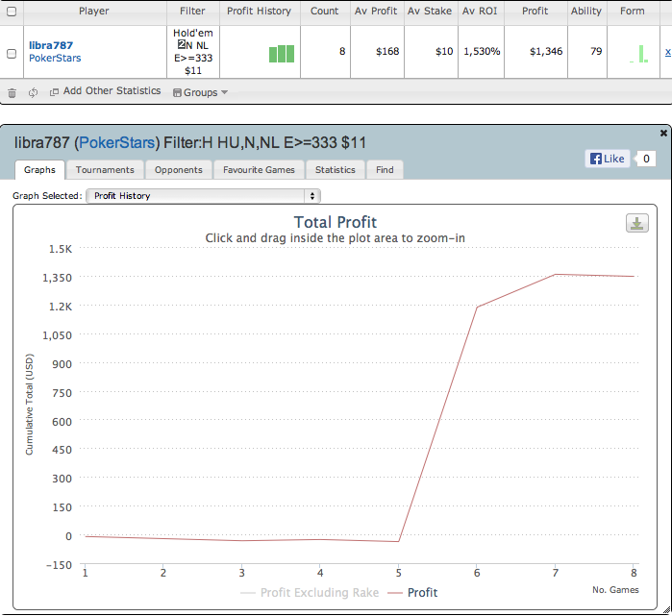672x616 pixels.
Task: Click the green profit history bars thumbnail
Action: 282,54
